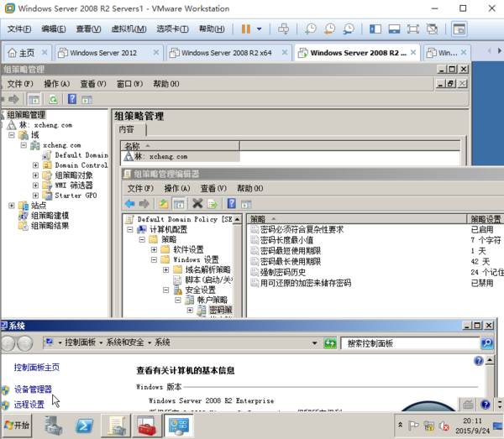504x439 pixels.
Task: Click the VMware console view icon
Action: pyautogui.click(x=459, y=29)
